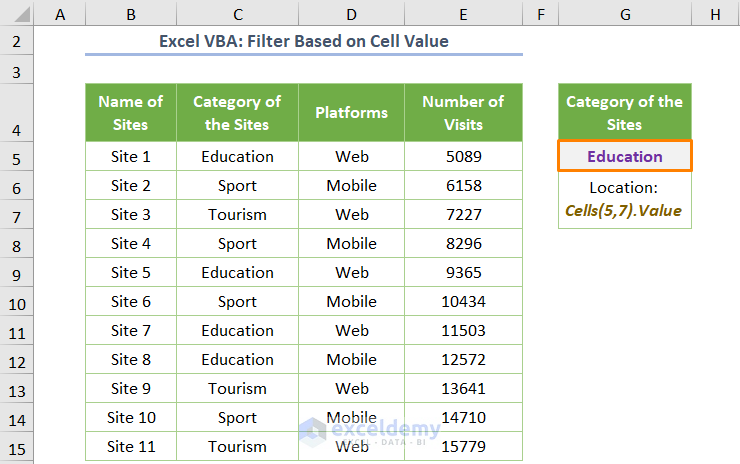Click the highlighted Education cell in column G
740x464 pixels.
coord(625,157)
